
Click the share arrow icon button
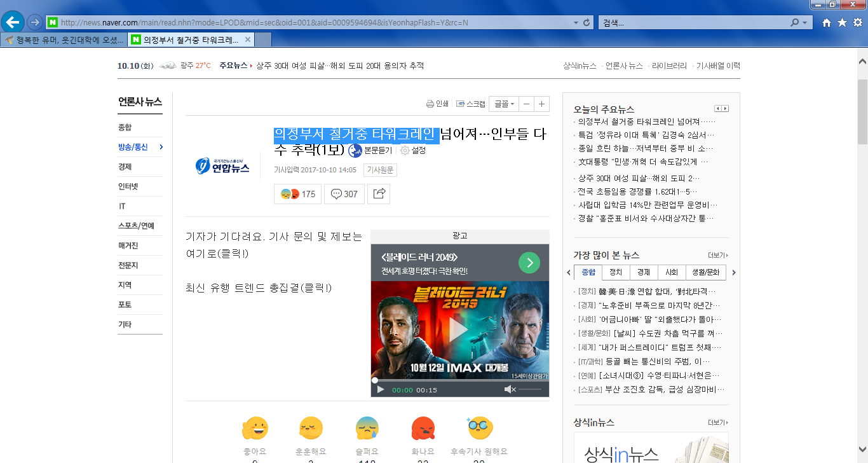tap(379, 193)
